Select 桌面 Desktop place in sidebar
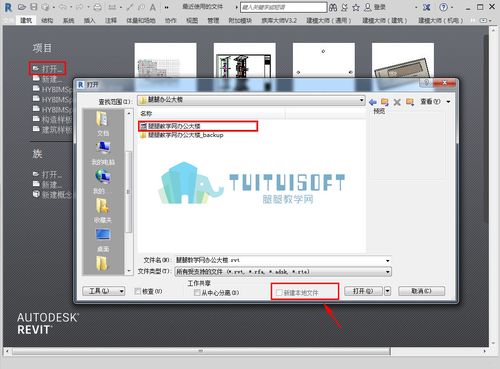This screenshot has height=369, width=500. pyautogui.click(x=103, y=240)
